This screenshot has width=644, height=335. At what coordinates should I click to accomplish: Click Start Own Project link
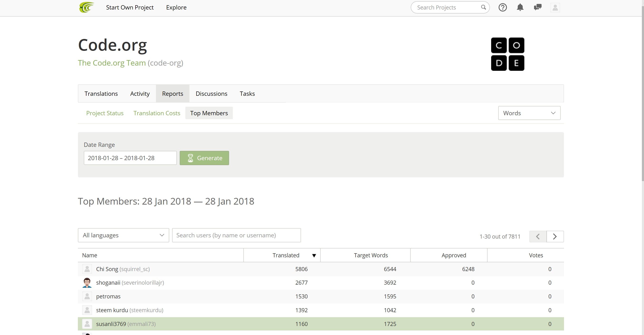click(x=130, y=8)
